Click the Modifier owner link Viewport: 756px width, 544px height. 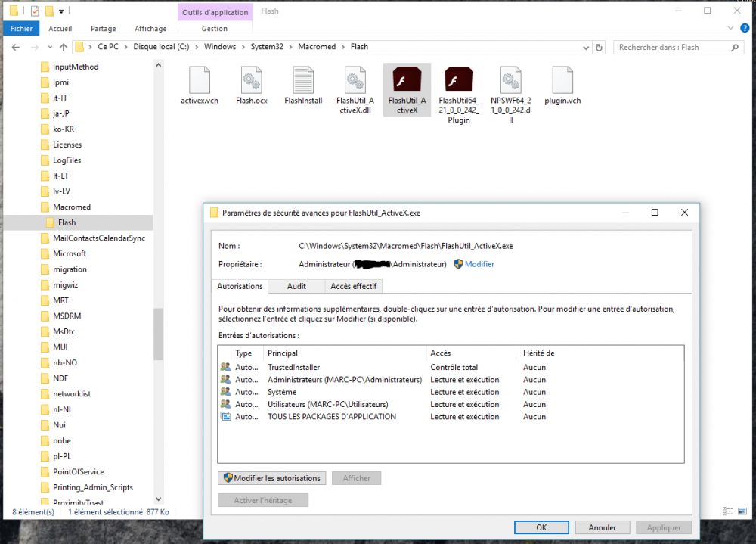click(479, 264)
